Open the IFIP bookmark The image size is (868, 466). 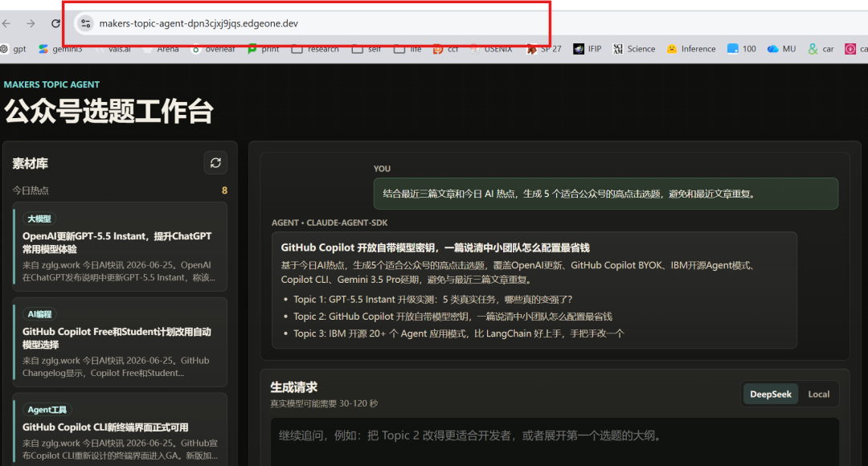pos(588,49)
